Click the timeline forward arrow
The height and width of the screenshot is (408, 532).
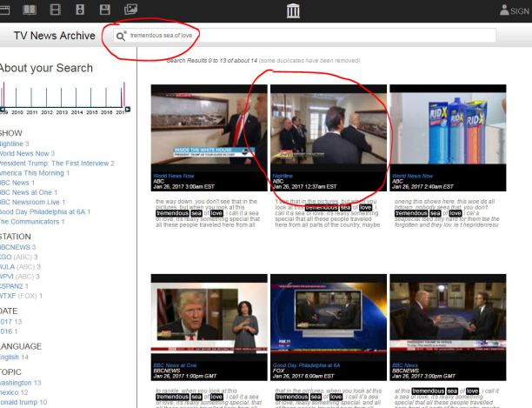pyautogui.click(x=128, y=110)
